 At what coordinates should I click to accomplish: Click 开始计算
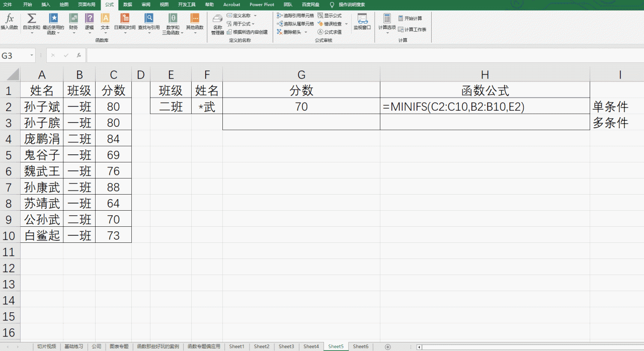pos(410,18)
